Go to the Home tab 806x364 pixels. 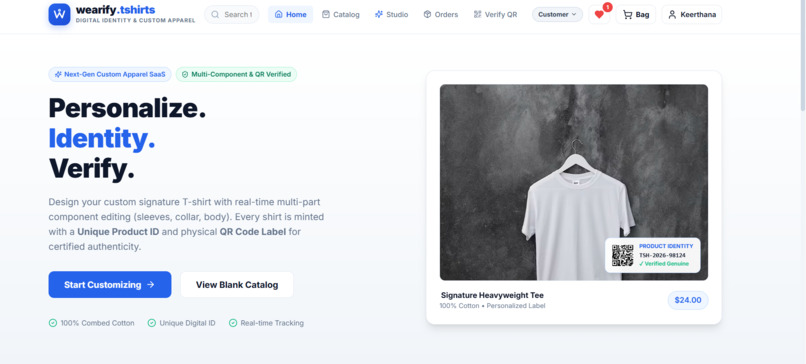point(290,14)
